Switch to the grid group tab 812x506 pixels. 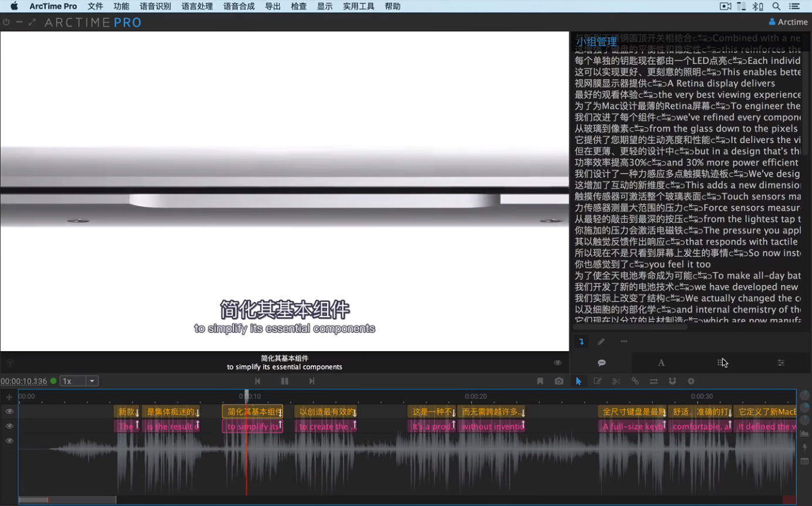721,363
